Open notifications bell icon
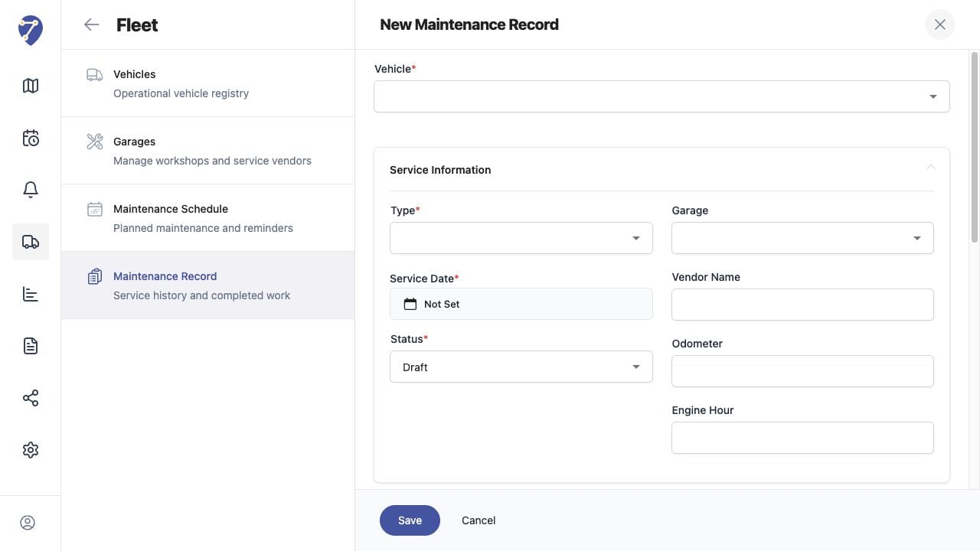 pos(31,190)
